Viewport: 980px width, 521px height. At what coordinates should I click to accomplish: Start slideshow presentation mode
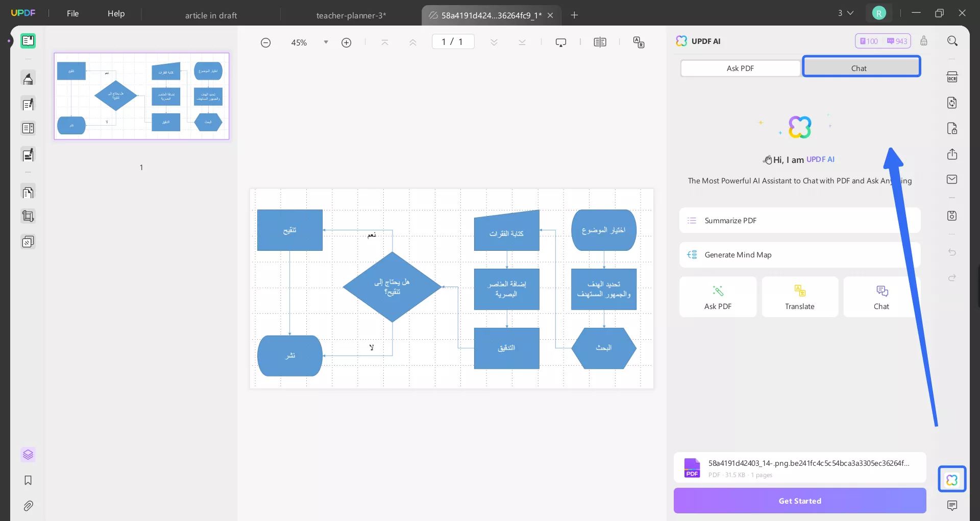561,42
